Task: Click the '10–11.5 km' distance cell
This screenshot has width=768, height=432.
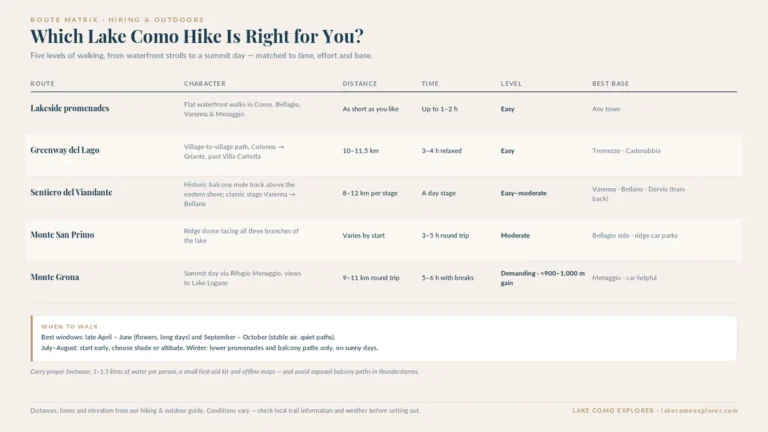Action: pyautogui.click(x=360, y=151)
